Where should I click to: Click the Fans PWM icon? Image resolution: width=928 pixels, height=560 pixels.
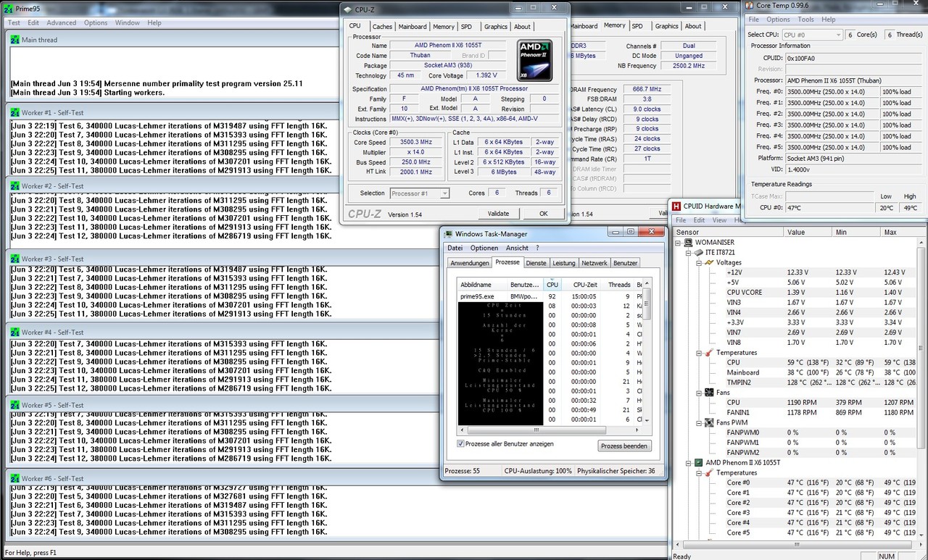[x=709, y=422]
